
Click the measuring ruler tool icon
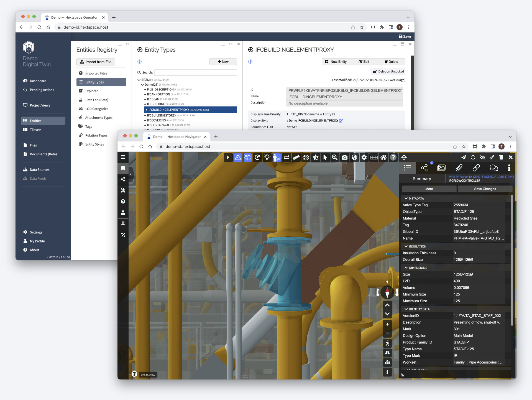296,158
